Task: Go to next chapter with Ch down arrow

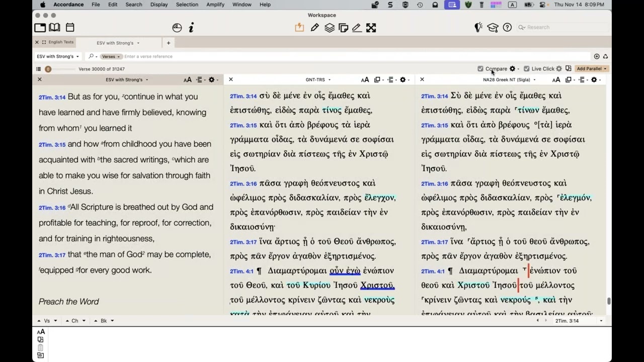Action: click(x=84, y=321)
